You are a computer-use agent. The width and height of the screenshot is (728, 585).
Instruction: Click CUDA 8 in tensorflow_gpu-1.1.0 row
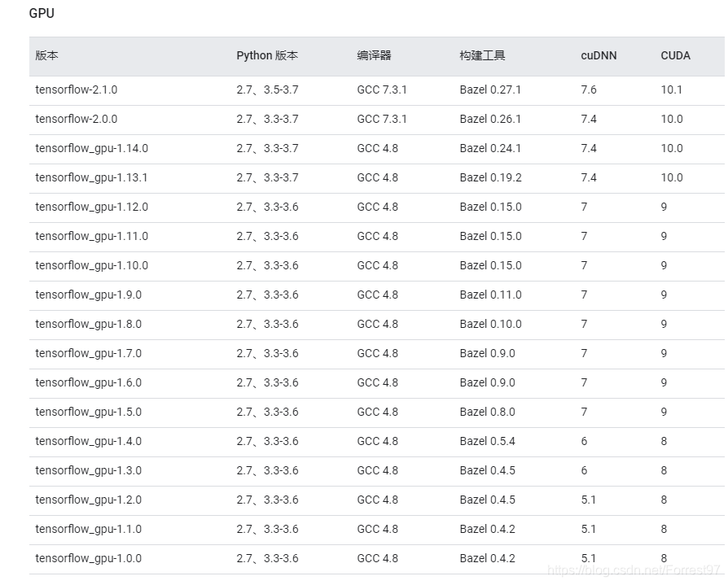(x=664, y=528)
